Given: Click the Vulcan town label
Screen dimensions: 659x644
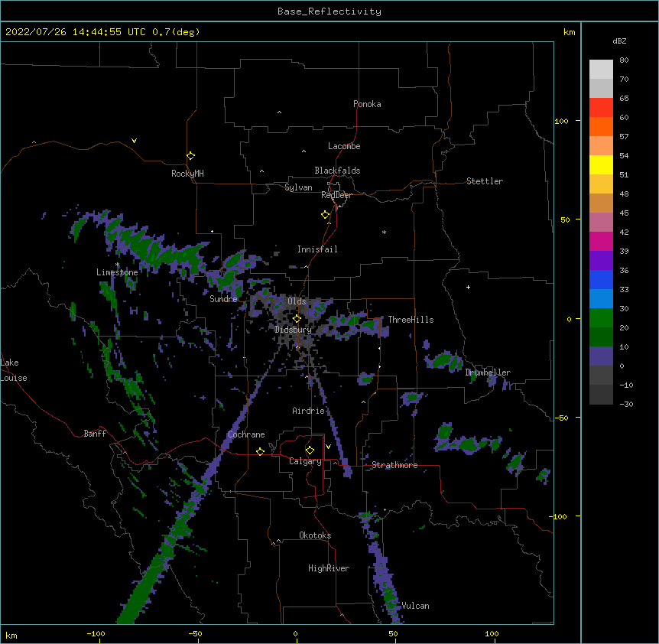Looking at the screenshot, I should coord(415,606).
